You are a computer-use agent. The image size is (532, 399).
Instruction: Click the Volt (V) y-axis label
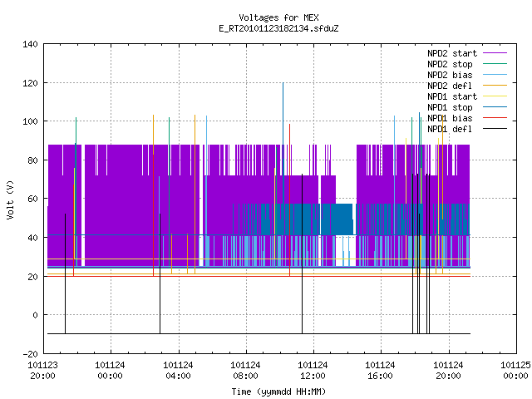pyautogui.click(x=10, y=199)
